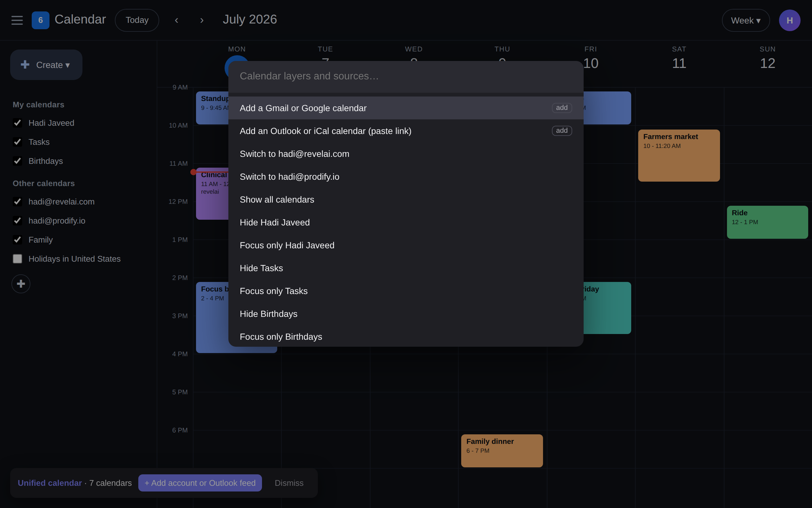Choose Switch to hadi@revelai.com
The height and width of the screenshot is (508, 812).
coord(406,154)
